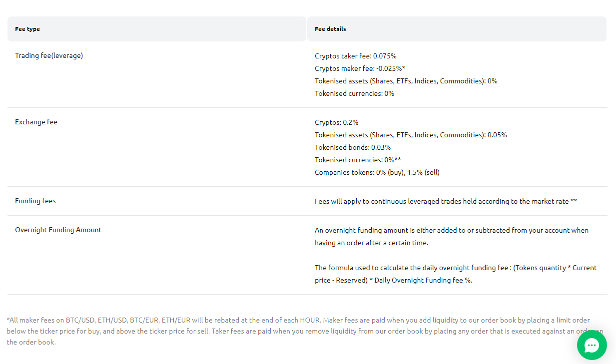Select the "Exchange fee" row label
The height and width of the screenshot is (364, 616).
click(36, 122)
